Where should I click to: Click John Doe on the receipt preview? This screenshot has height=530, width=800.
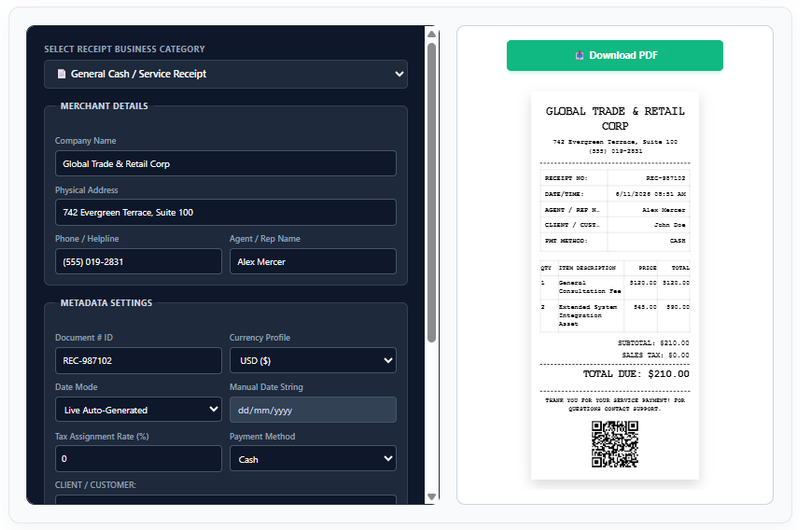coord(669,225)
